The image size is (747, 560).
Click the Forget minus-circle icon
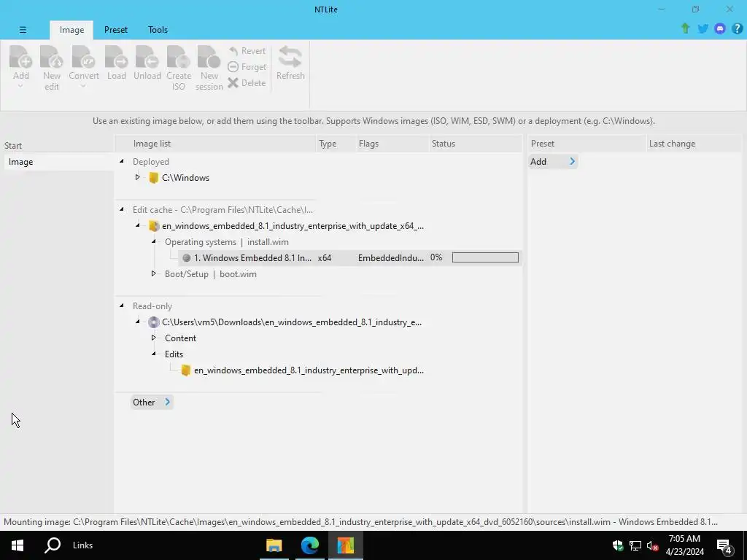coord(233,67)
